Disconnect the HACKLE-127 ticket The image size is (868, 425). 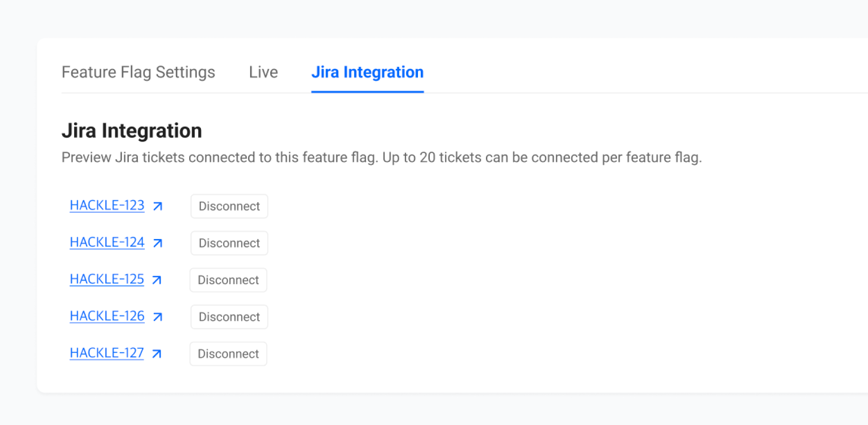coord(228,354)
